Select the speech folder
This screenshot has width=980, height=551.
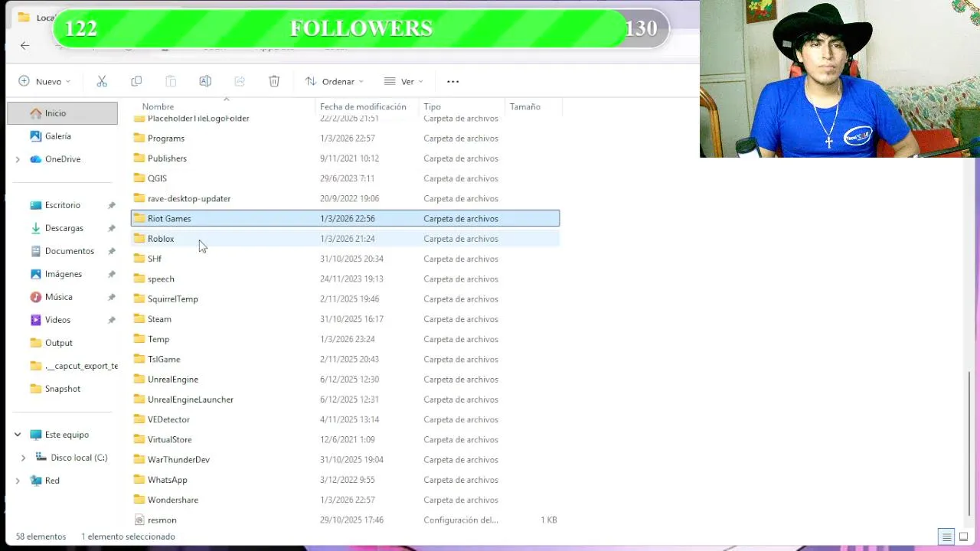tap(345, 279)
